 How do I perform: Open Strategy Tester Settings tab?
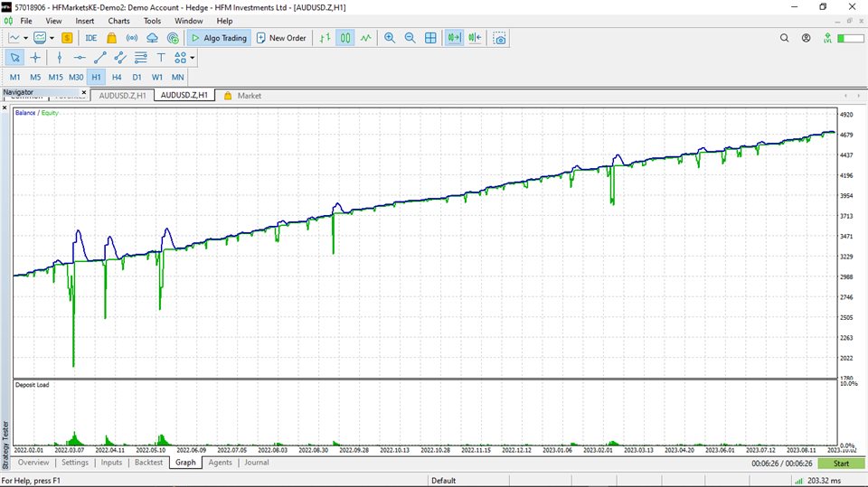[x=75, y=463]
